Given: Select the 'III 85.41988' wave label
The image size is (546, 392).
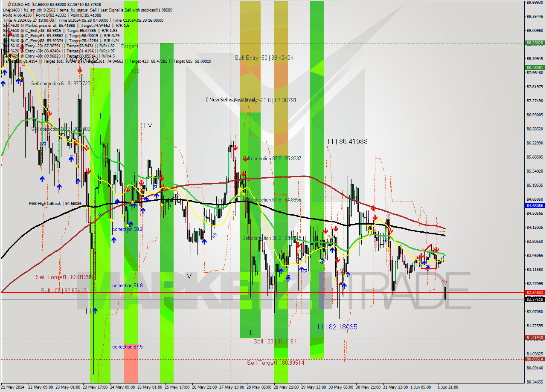Looking at the screenshot, I should pos(348,141).
